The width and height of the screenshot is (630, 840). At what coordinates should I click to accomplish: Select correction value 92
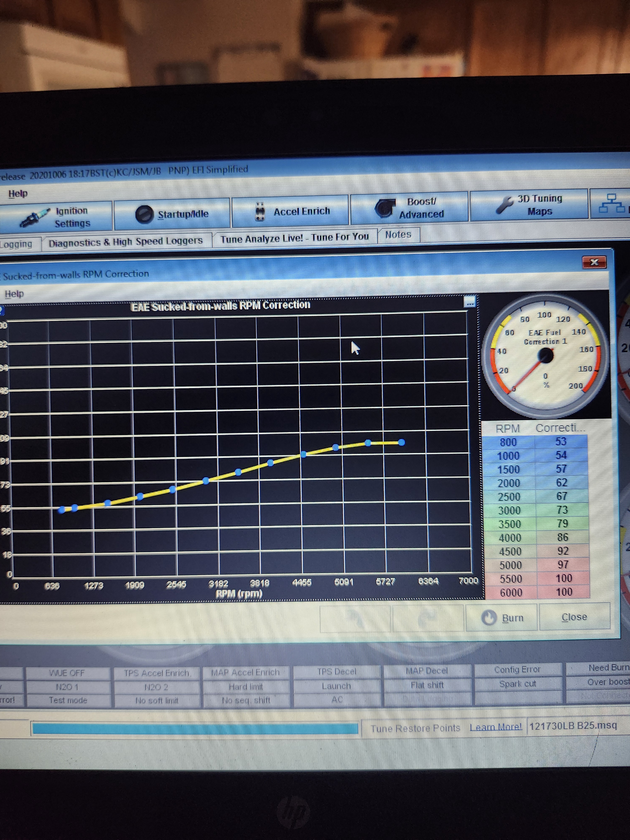coord(563,551)
